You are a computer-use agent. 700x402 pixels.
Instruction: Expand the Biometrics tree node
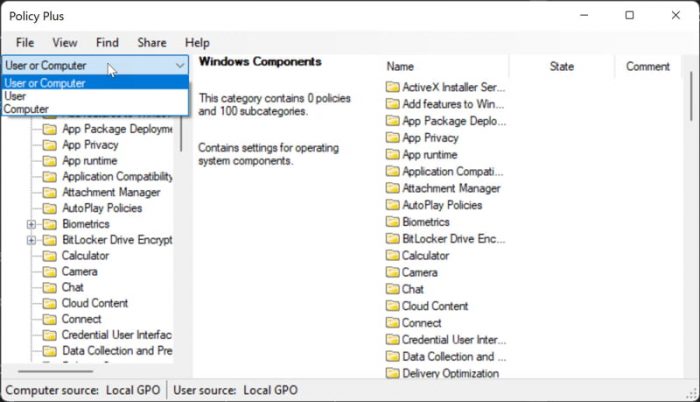pyautogui.click(x=31, y=224)
